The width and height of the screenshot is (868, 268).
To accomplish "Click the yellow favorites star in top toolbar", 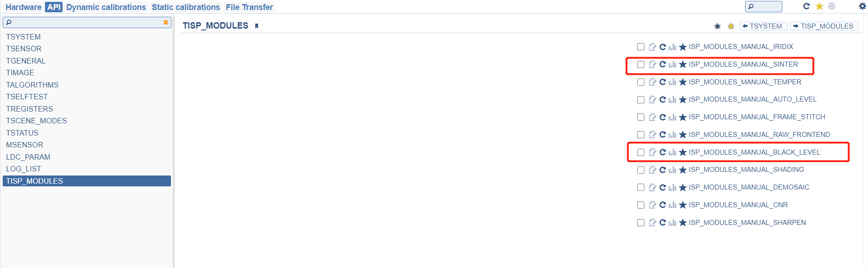I will click(819, 6).
